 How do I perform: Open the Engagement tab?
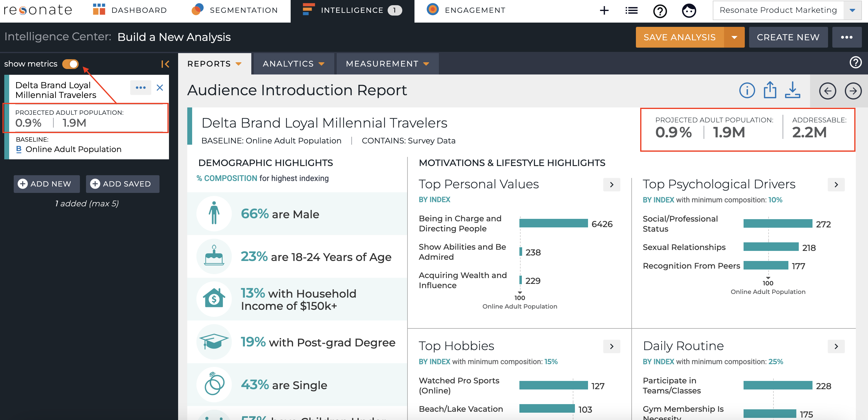(x=466, y=10)
